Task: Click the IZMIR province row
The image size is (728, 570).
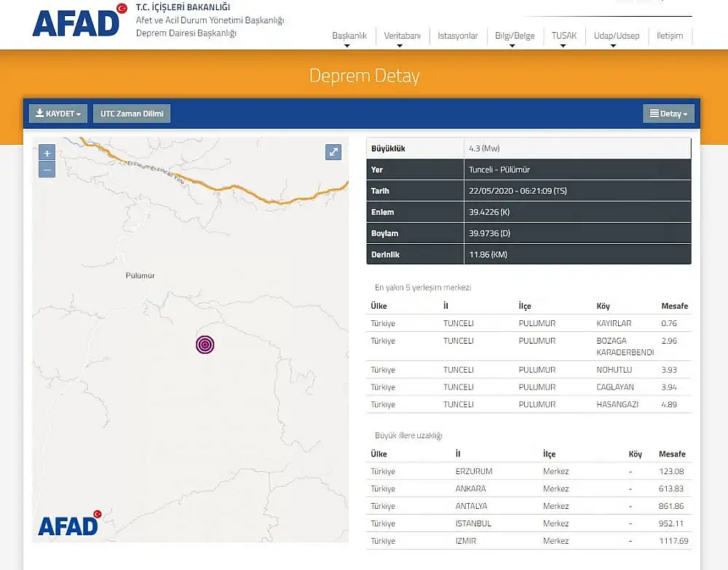Action: [529, 541]
